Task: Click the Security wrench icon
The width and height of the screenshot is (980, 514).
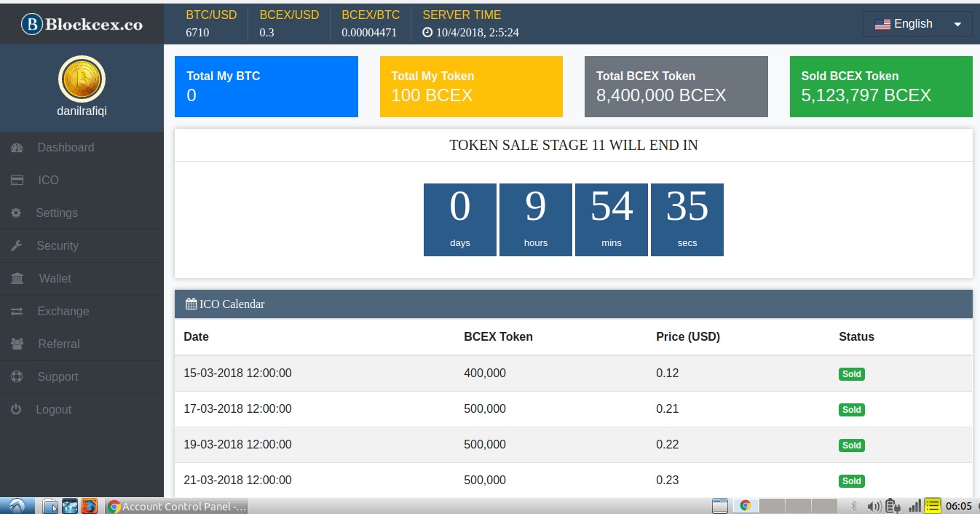Action: (x=16, y=246)
